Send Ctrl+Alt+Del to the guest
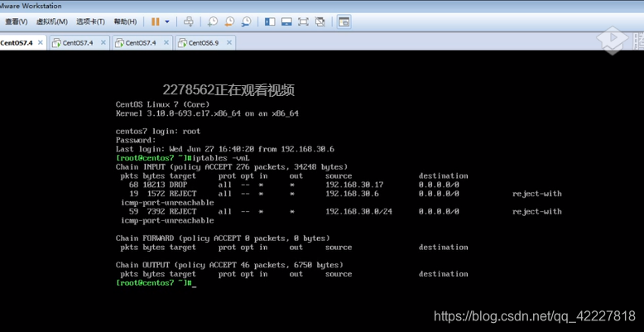 tap(189, 22)
